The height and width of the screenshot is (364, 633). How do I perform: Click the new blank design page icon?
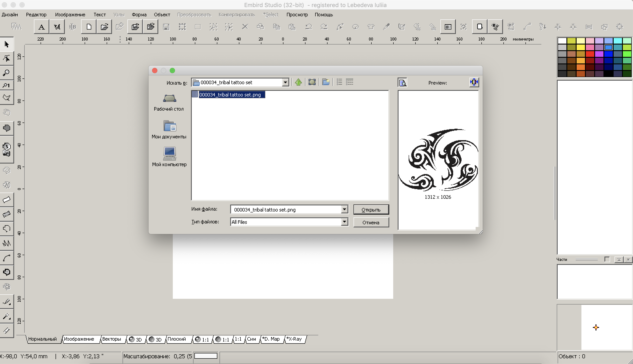click(x=89, y=27)
